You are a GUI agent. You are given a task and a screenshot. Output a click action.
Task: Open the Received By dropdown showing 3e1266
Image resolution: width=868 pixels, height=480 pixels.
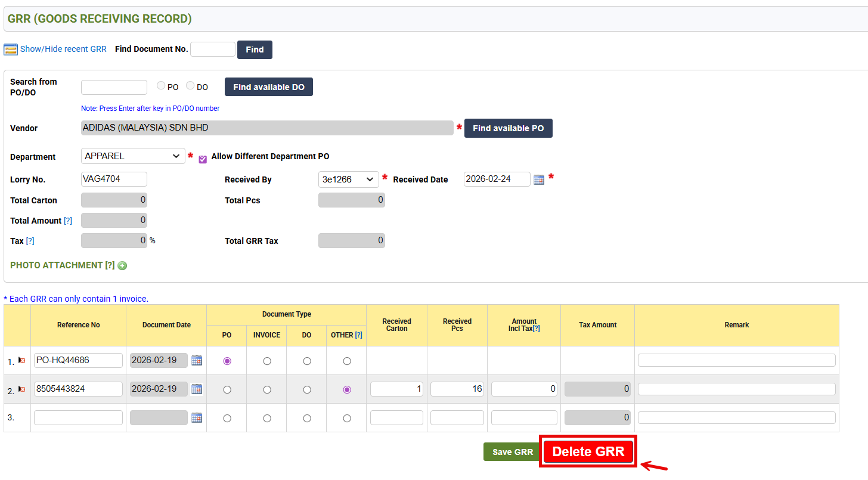click(348, 179)
